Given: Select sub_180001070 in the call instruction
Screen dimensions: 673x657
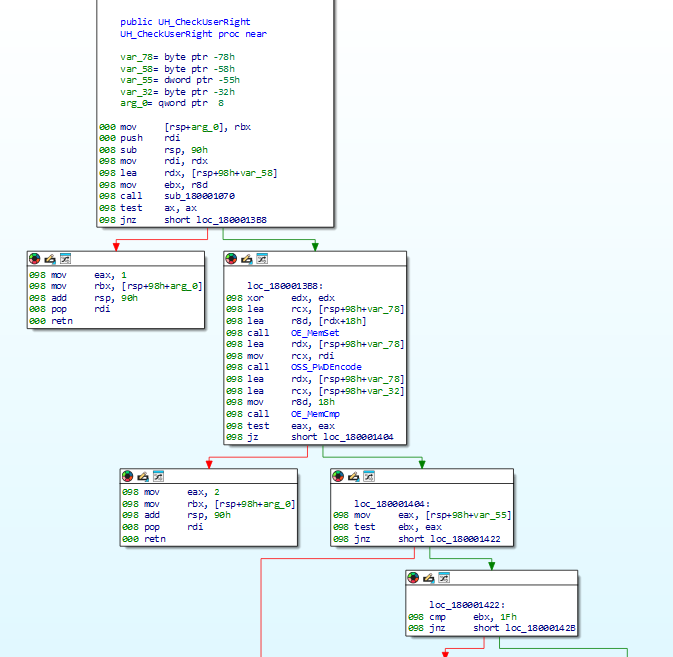Looking at the screenshot, I should pyautogui.click(x=199, y=196).
